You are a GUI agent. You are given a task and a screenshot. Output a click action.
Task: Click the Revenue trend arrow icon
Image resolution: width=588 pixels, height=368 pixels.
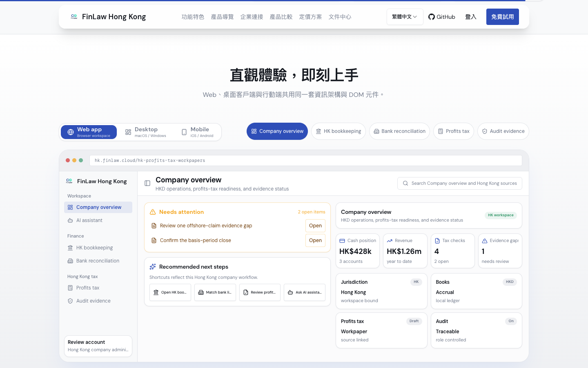[390, 241]
